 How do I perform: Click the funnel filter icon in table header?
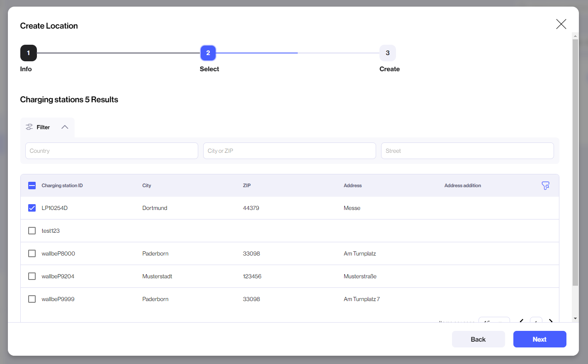tap(545, 186)
